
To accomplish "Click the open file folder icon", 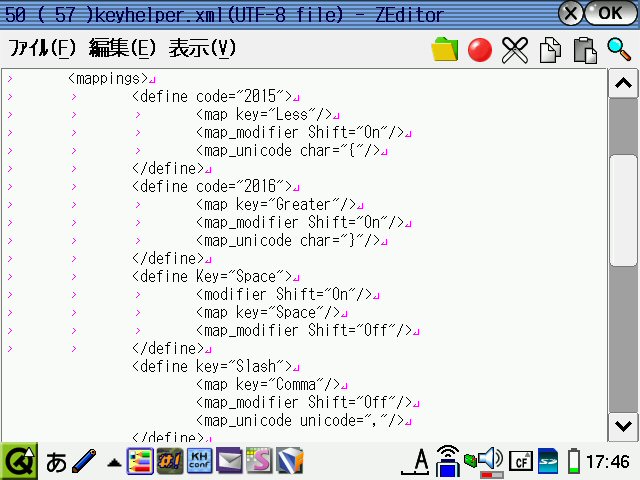I will pyautogui.click(x=444, y=49).
